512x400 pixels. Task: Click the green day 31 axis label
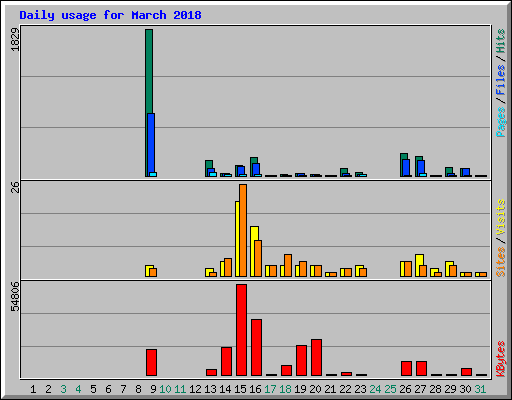point(480,389)
